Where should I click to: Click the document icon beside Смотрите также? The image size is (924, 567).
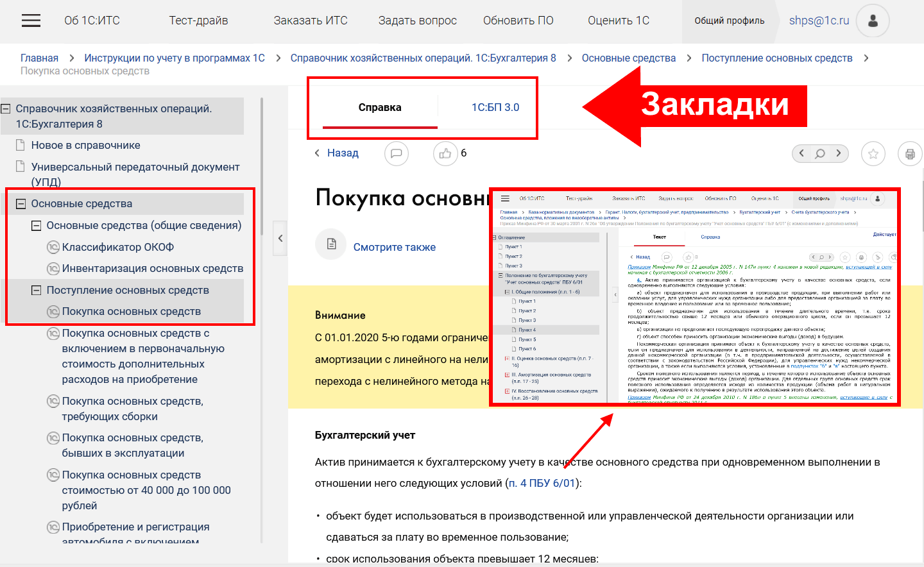coord(331,244)
